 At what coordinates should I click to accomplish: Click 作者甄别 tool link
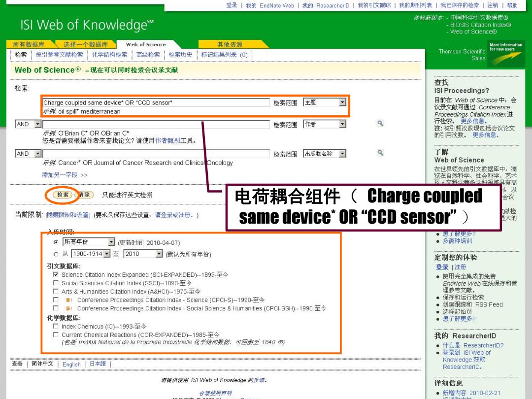(167, 140)
